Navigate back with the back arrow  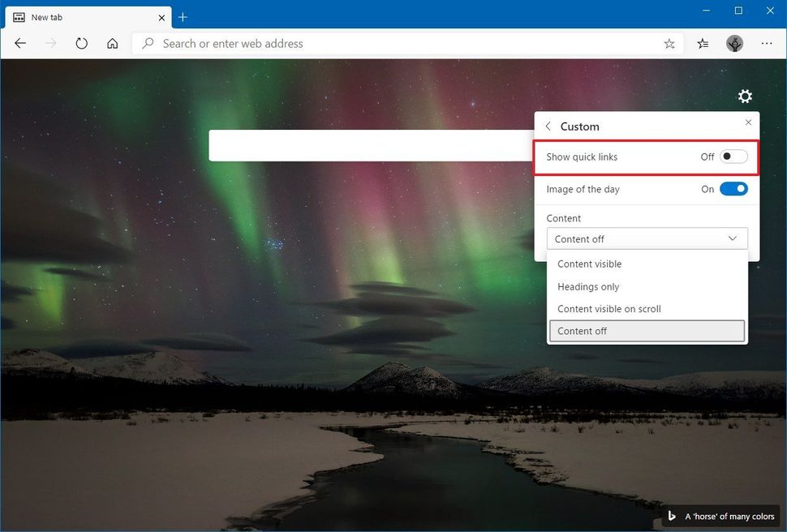[19, 43]
